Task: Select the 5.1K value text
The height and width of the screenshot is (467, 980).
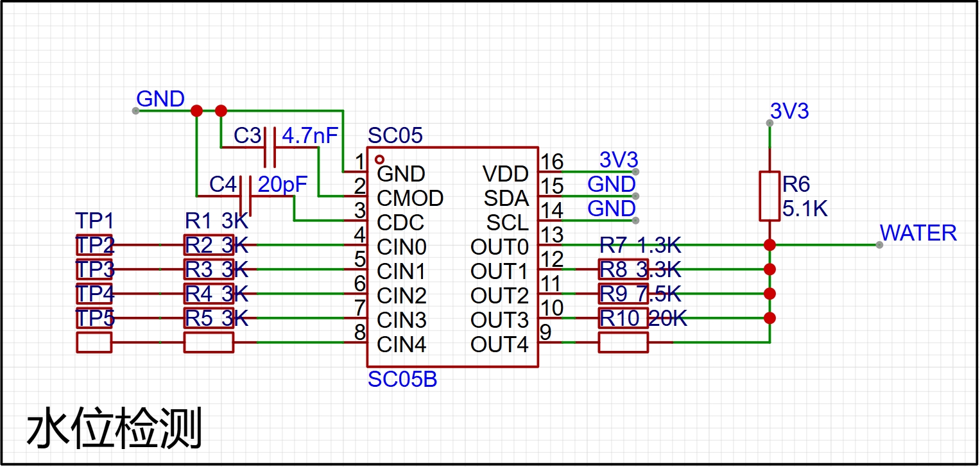Action: (805, 209)
